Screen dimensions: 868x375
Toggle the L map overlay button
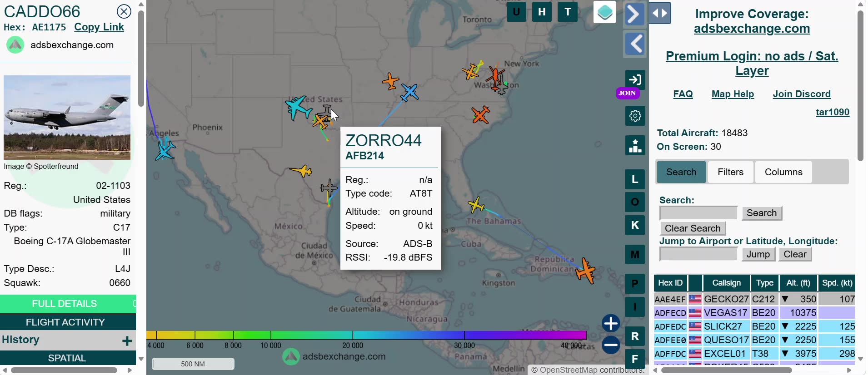click(x=635, y=179)
